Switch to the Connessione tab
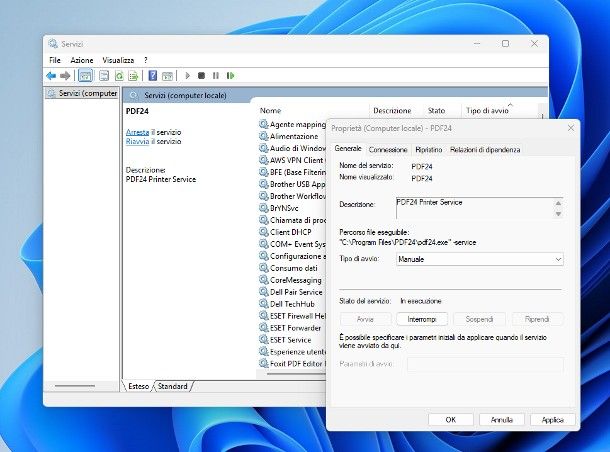Image resolution: width=610 pixels, height=452 pixels. 388,150
